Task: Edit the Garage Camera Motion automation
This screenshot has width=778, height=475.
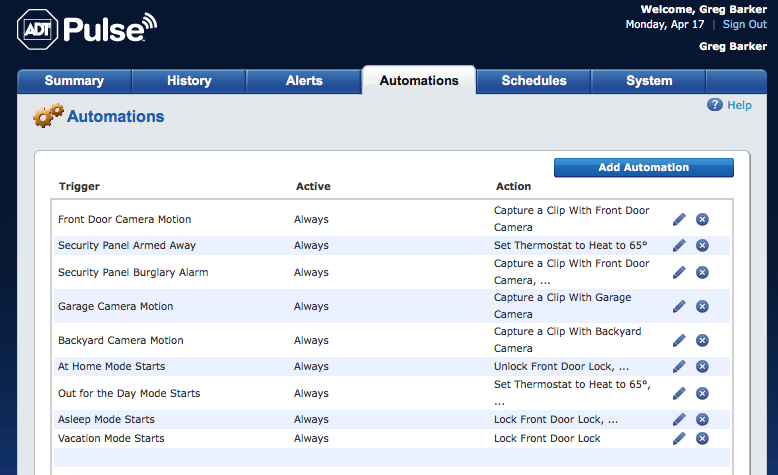Action: (x=679, y=306)
